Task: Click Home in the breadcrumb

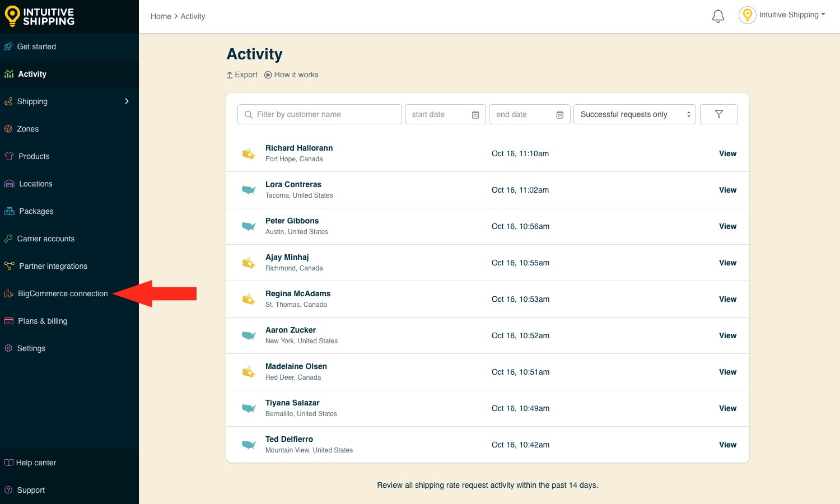Action: coord(161,16)
